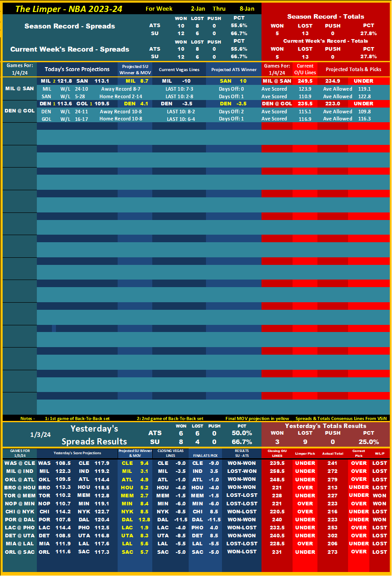Click the 'Actual Total' column header
The height and width of the screenshot is (576, 392).
333,454
